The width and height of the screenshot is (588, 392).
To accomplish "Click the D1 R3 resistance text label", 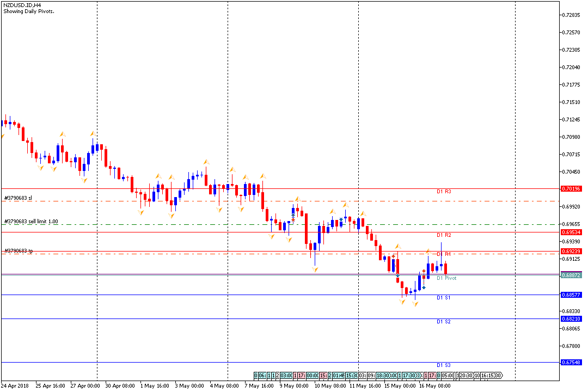I will click(x=443, y=192).
